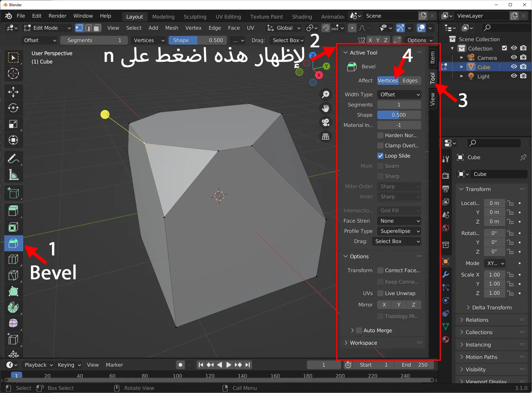Image resolution: width=532 pixels, height=393 pixels.
Task: Select the Rotate tool in the toolbar
Action: tap(13, 108)
